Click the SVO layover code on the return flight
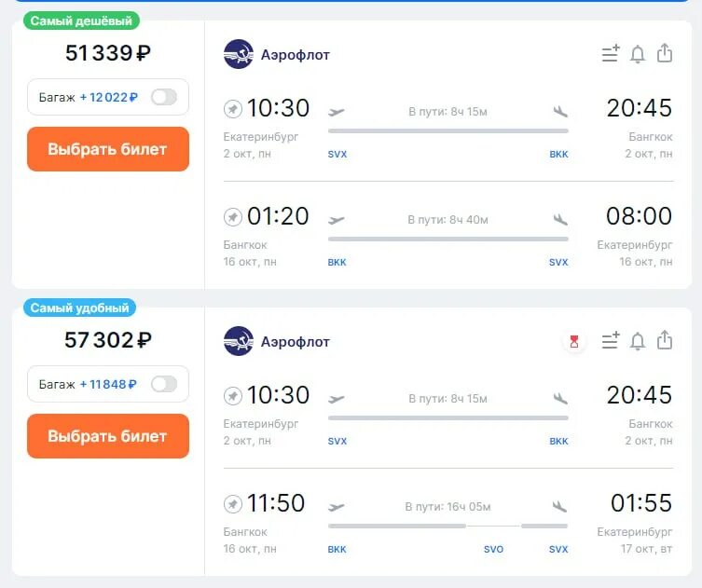This screenshot has width=702, height=588. (x=493, y=550)
